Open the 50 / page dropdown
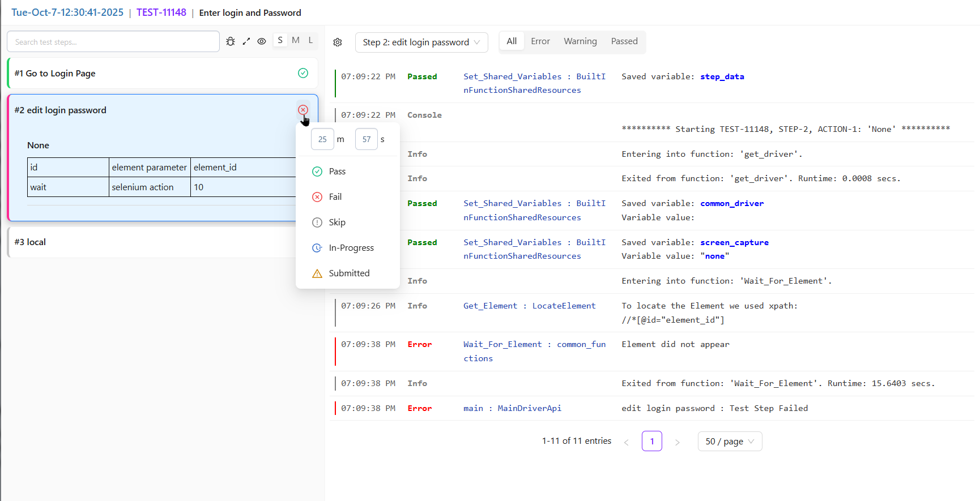Viewport: 980px width, 501px height. click(729, 442)
